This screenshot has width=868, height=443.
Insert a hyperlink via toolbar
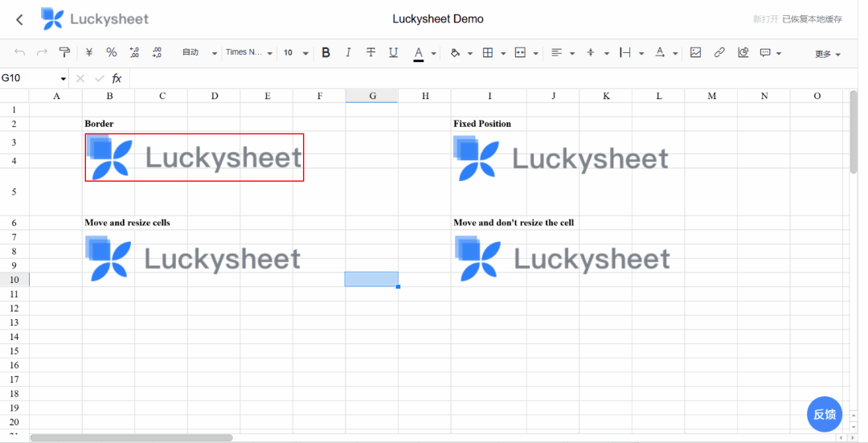(719, 52)
